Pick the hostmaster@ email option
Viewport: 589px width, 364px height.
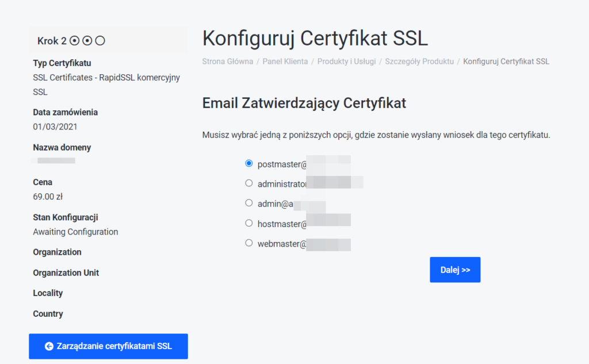click(248, 223)
